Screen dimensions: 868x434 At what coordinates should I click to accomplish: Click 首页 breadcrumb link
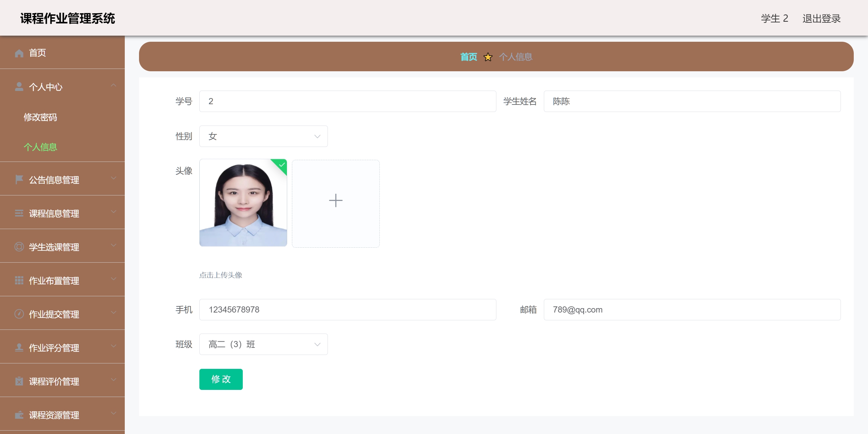coord(469,57)
